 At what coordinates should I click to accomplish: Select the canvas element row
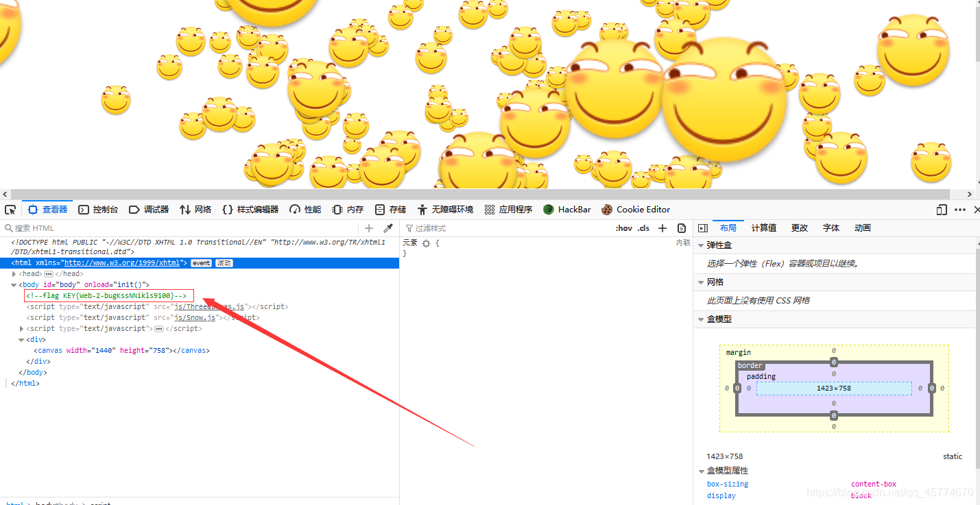(x=121, y=351)
